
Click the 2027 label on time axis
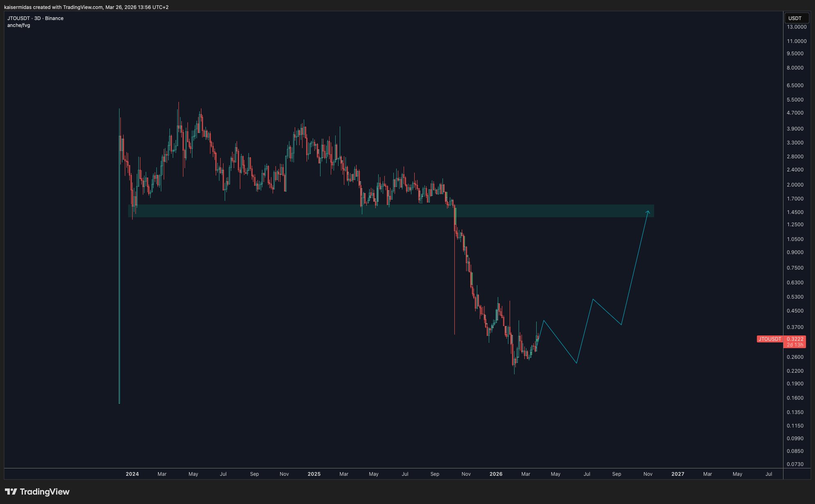coord(677,474)
